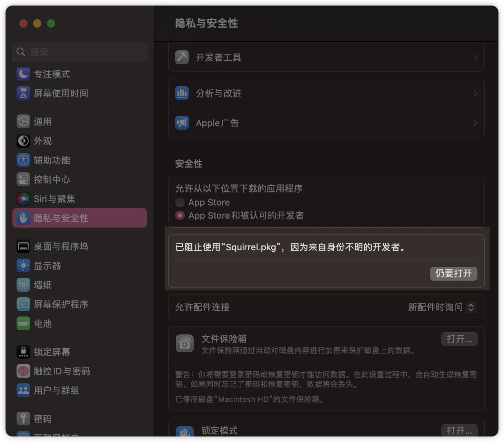Open the Apple广告 row

tap(326, 123)
